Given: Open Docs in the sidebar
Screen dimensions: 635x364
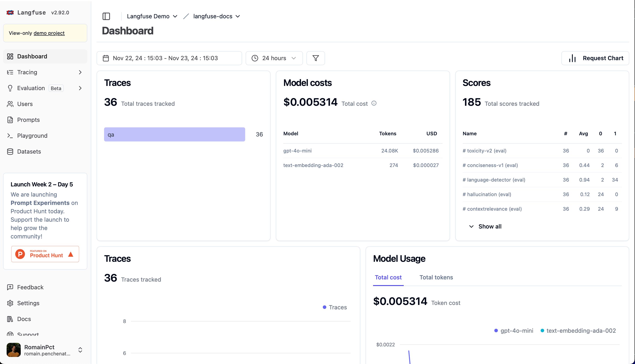Looking at the screenshot, I should tap(45, 319).
